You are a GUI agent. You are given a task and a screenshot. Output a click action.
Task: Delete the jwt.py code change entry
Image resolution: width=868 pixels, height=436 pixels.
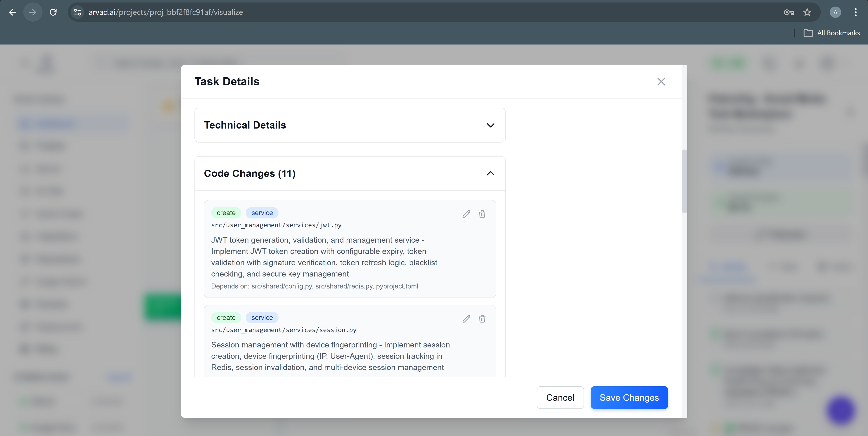482,214
